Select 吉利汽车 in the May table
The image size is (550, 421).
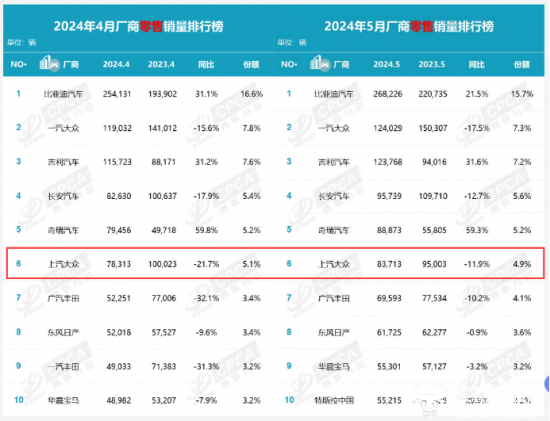pos(334,162)
